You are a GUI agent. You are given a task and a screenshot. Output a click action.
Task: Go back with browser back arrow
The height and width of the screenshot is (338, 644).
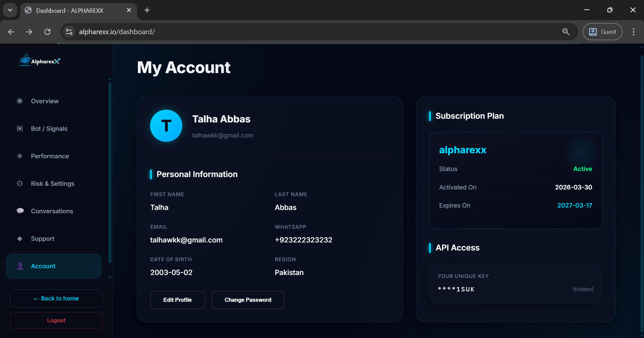[x=11, y=32]
